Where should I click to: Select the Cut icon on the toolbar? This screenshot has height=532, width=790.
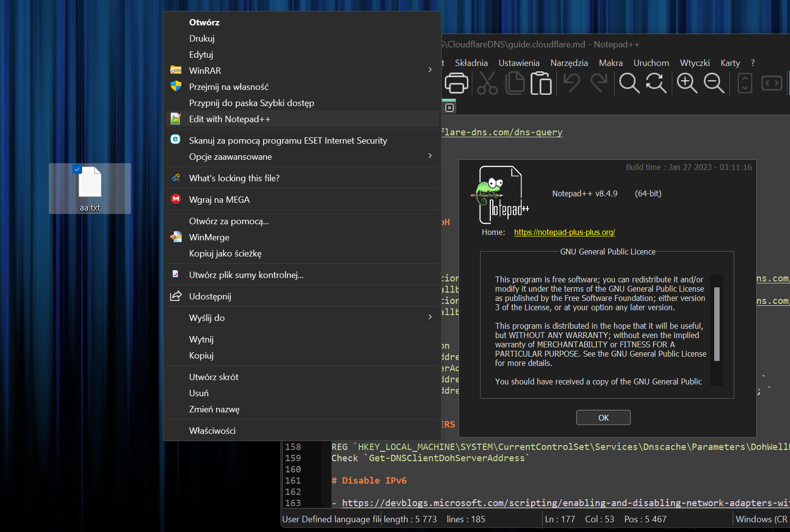[487, 83]
